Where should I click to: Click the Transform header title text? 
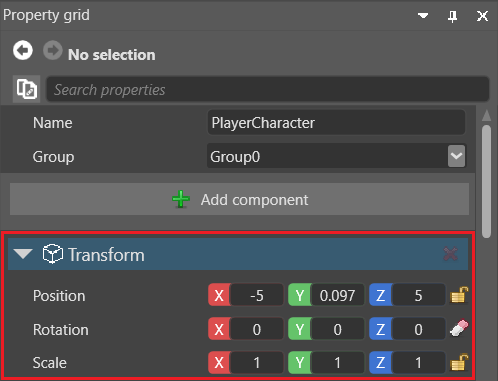click(107, 255)
